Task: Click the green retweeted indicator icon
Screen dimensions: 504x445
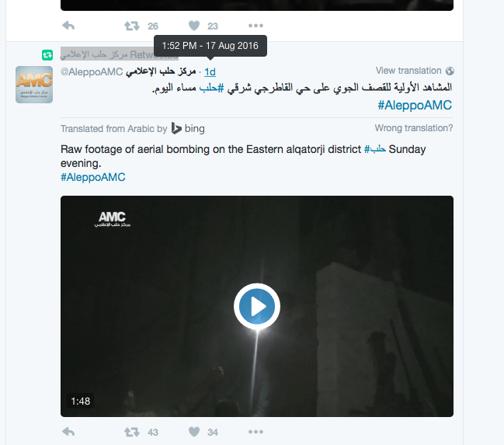Action: point(47,55)
